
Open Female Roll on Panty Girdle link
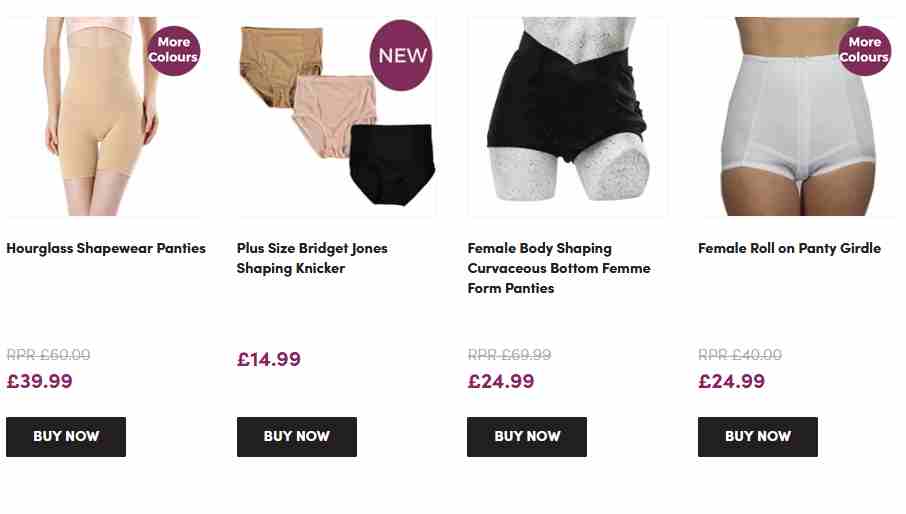789,248
